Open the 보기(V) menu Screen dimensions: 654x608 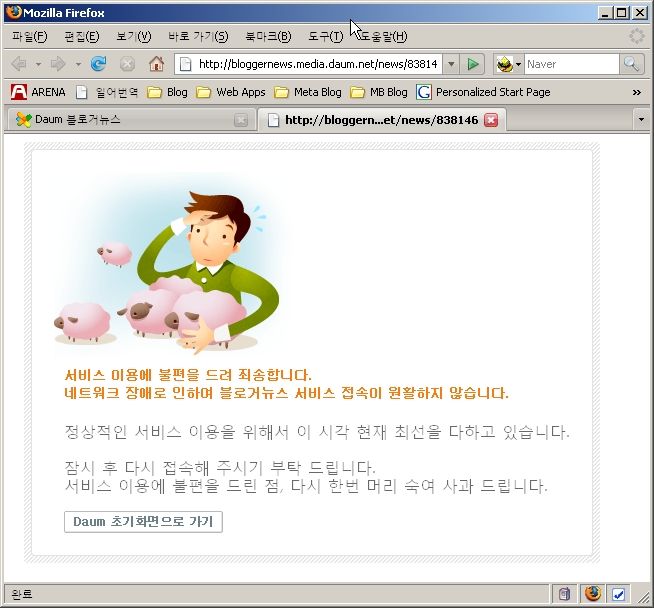(x=133, y=37)
